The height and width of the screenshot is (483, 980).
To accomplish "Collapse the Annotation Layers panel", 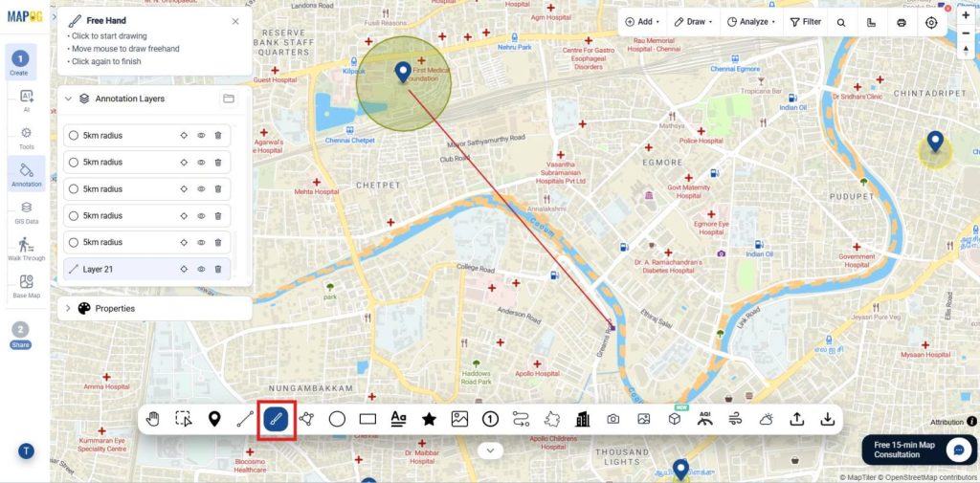I will pyautogui.click(x=69, y=99).
